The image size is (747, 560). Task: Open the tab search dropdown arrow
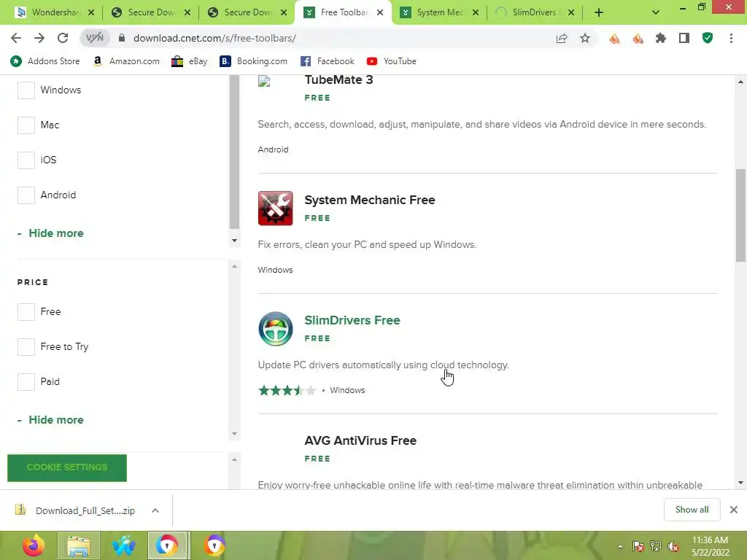pos(656,12)
